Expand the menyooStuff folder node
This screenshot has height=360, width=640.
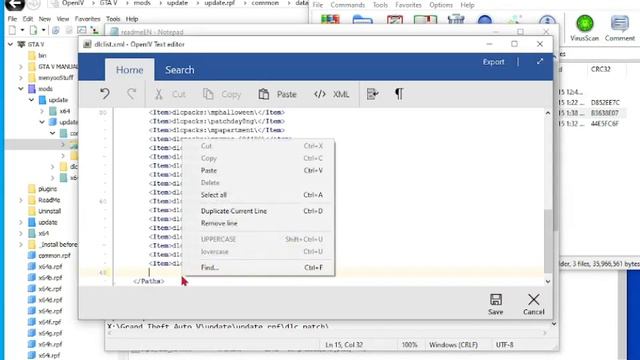21,78
